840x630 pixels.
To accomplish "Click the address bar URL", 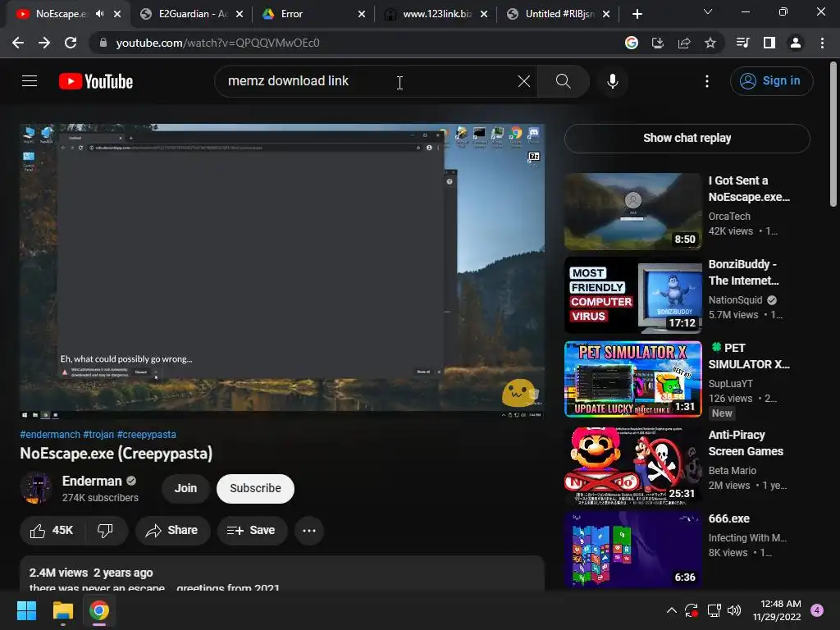I will click(217, 43).
